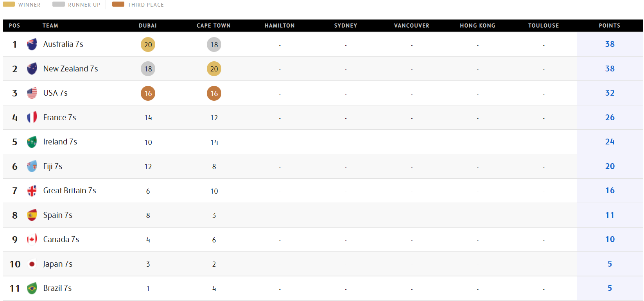Open the Australia 7s team name link
Image resolution: width=644 pixels, height=301 pixels.
click(x=63, y=44)
